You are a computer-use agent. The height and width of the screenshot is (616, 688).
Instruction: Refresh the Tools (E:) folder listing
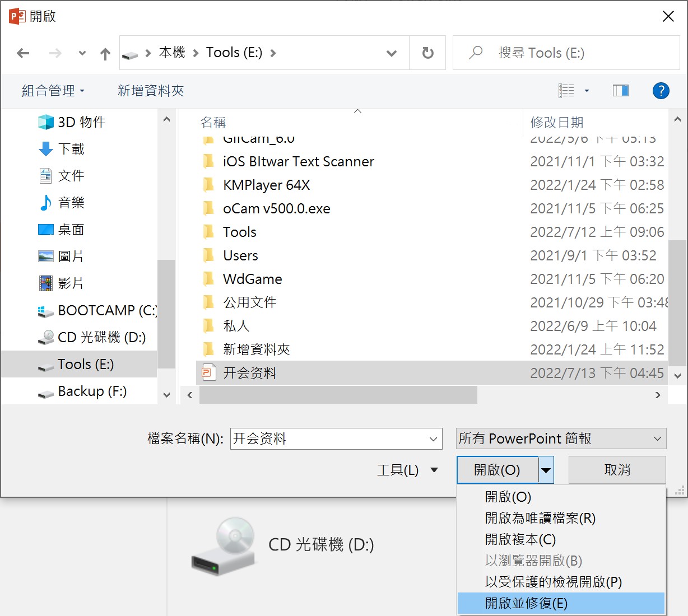tap(427, 53)
